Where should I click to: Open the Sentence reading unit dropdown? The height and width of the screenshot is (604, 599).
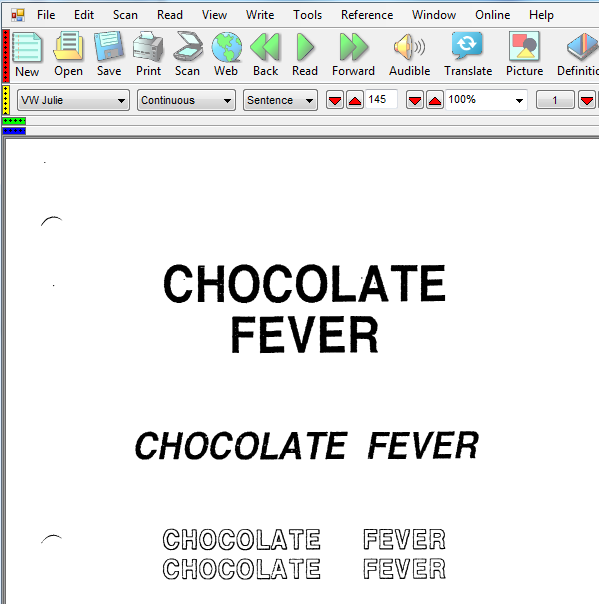tap(280, 100)
